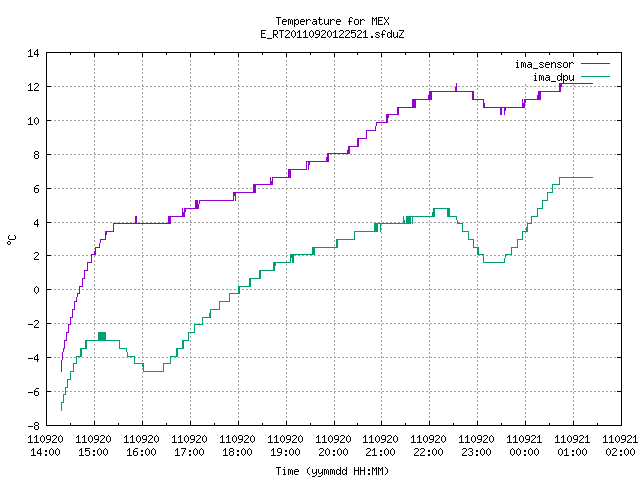Click the y-axis tick label '10'
Screen dimensions: 640x480
point(33,121)
